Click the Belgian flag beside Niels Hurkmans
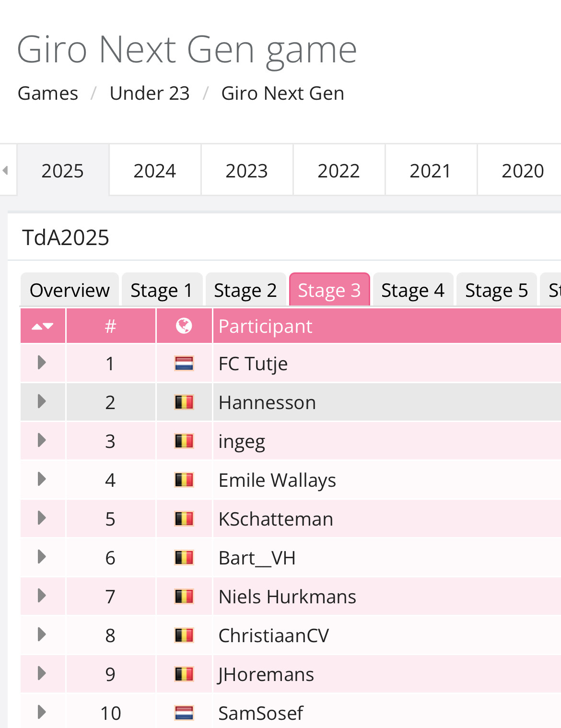The width and height of the screenshot is (561, 728). pos(184,596)
